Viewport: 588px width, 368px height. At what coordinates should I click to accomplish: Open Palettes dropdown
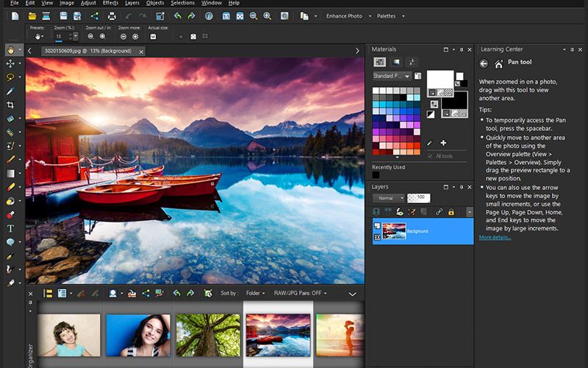tap(404, 16)
